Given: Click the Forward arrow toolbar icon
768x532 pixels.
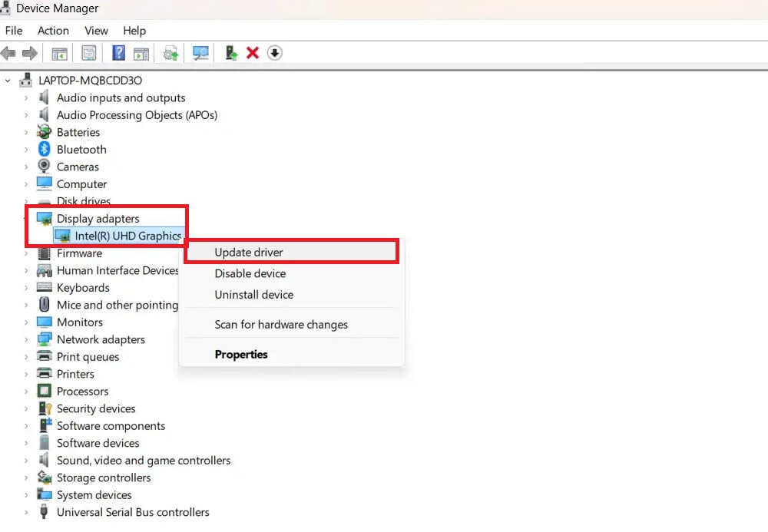Looking at the screenshot, I should pyautogui.click(x=30, y=53).
